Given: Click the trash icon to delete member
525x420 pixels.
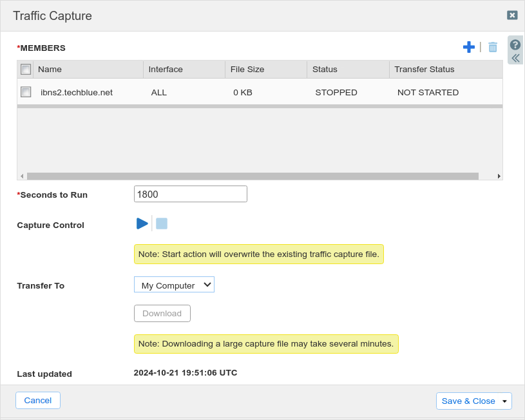Looking at the screenshot, I should click(493, 47).
